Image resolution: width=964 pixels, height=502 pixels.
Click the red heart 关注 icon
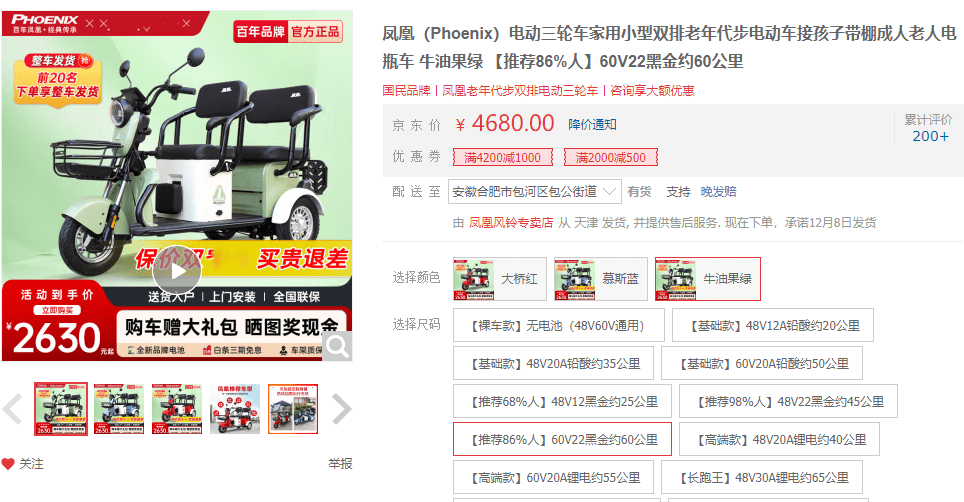pos(7,464)
